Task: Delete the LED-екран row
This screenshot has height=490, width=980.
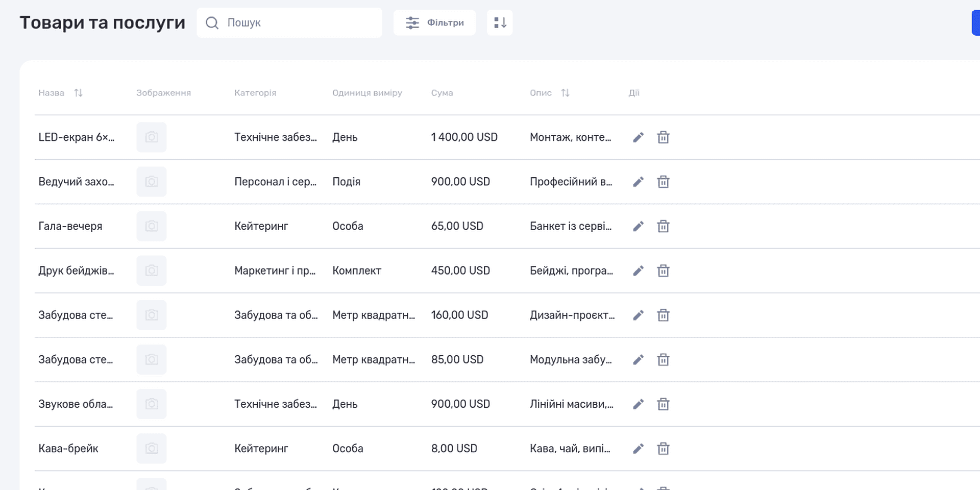Action: click(x=663, y=137)
